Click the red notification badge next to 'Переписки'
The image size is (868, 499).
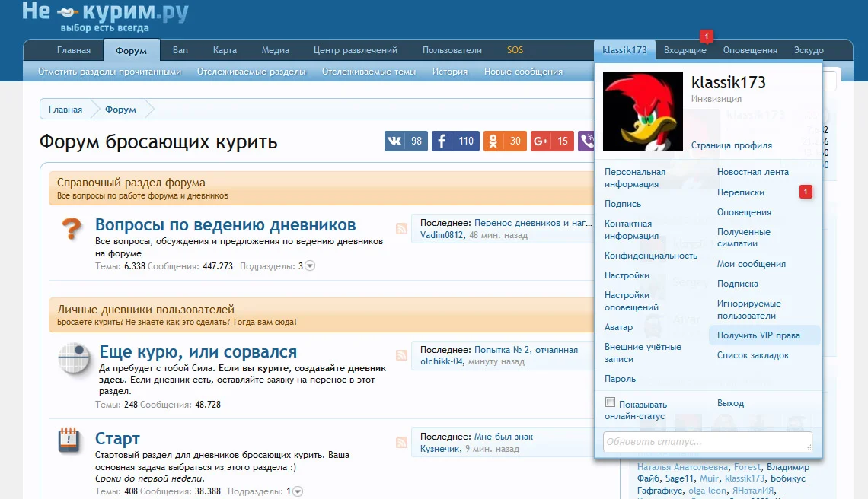805,192
